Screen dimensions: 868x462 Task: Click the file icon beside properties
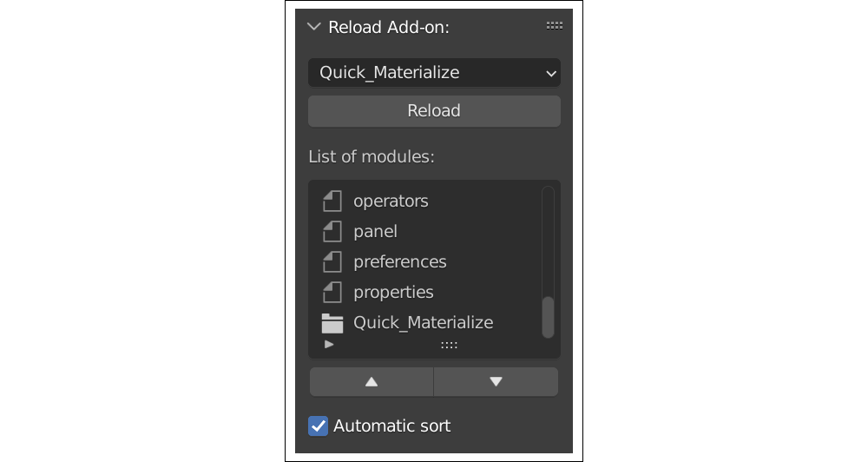pos(332,293)
